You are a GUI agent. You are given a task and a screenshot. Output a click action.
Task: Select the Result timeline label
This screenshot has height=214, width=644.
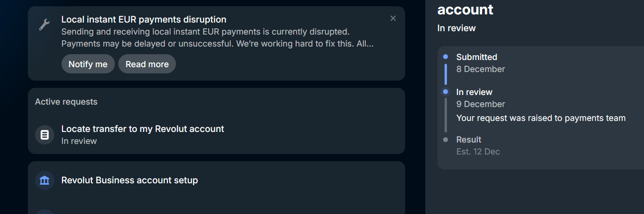click(469, 140)
